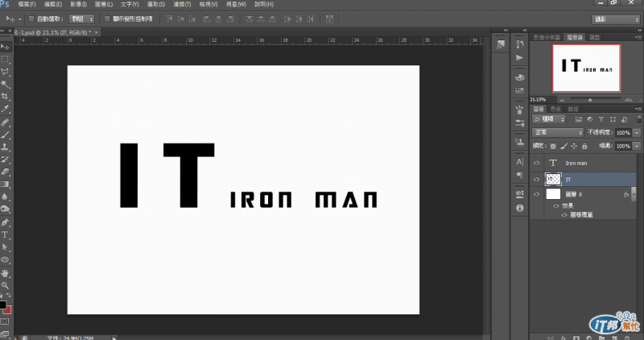
Task: Select the Brush tool
Action: click(x=5, y=135)
